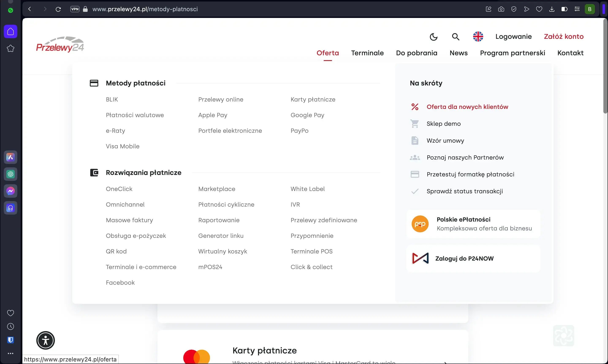This screenshot has width=608, height=364.
Task: Click the address bar URL
Action: tap(145, 9)
